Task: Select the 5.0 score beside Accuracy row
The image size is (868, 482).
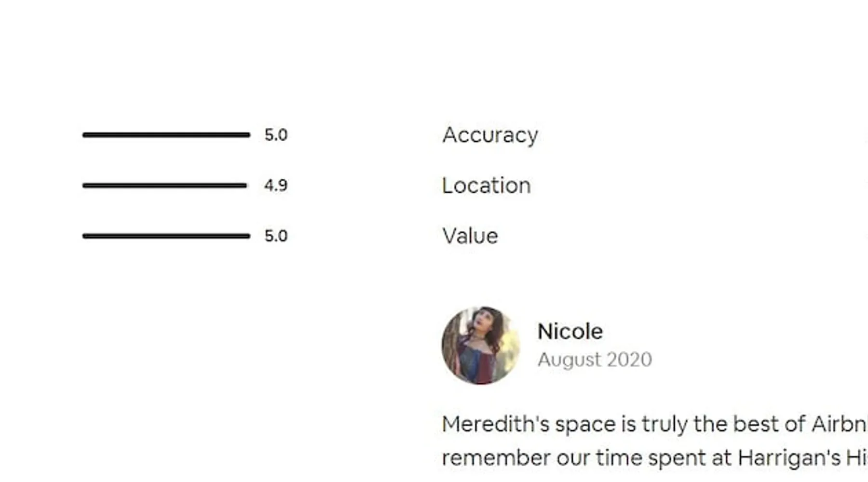Action: [x=276, y=135]
